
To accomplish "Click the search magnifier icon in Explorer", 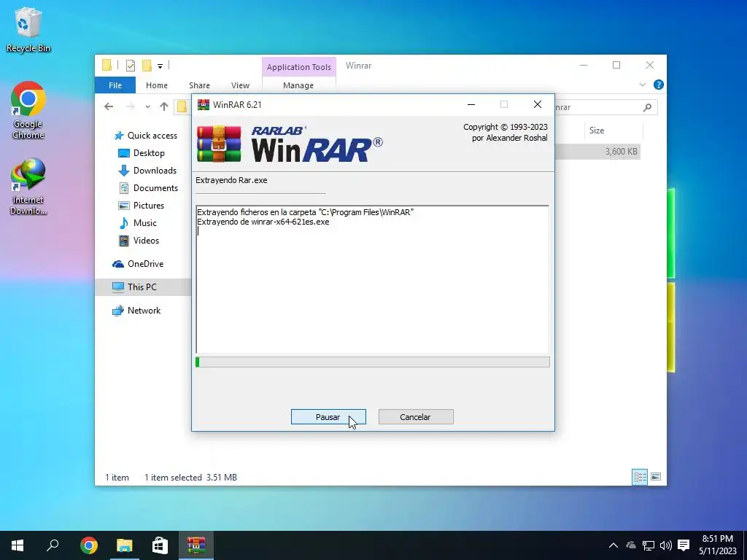I will click(647, 107).
